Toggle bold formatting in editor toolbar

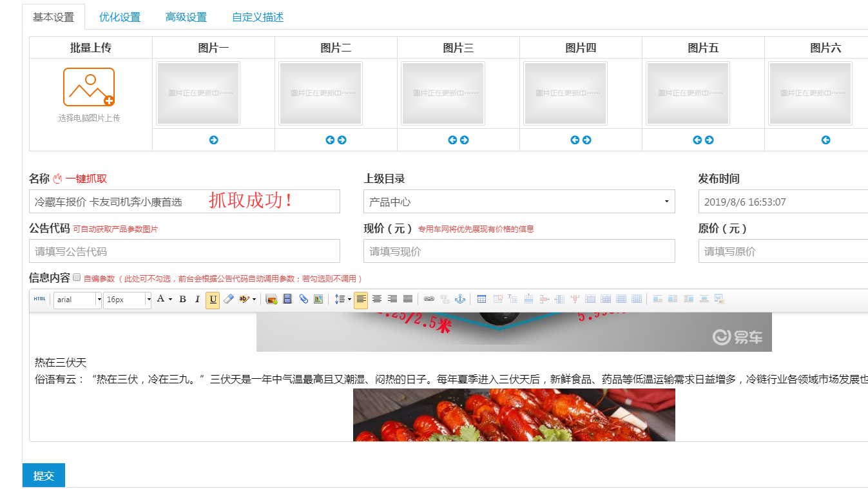click(182, 299)
